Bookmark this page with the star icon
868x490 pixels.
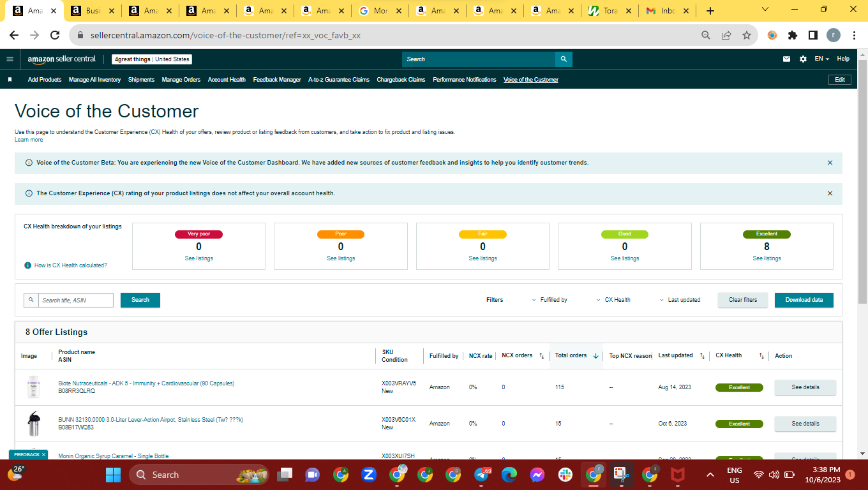pyautogui.click(x=746, y=35)
